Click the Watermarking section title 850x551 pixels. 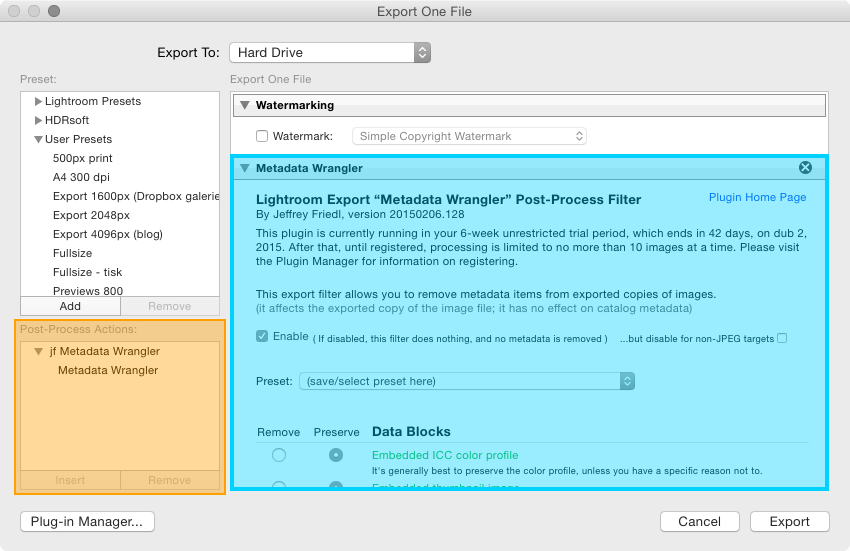295,105
